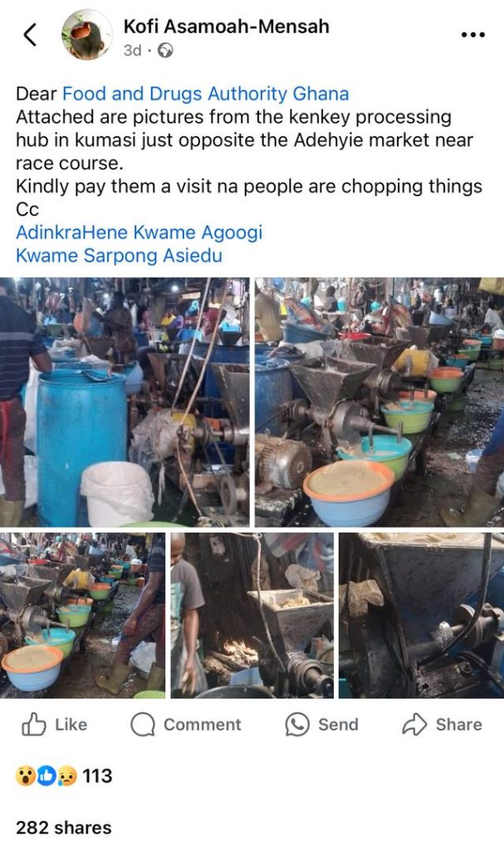Viewport: 504px width, 851px height.
Task: Tap the Like thumbs-up icon
Action: pyautogui.click(x=33, y=724)
